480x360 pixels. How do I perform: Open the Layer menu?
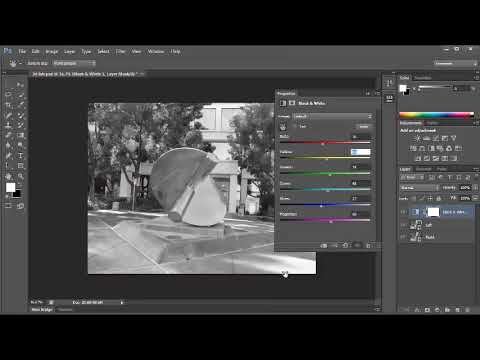click(69, 51)
